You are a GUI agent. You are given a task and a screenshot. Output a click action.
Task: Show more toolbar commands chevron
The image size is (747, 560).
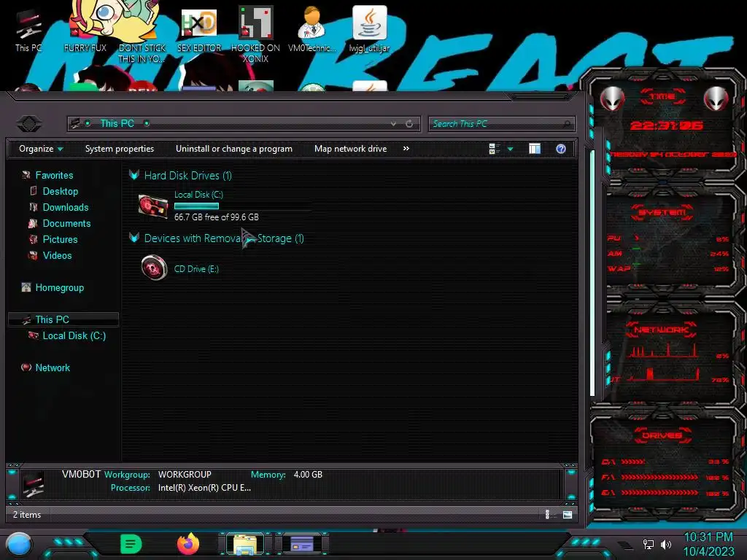point(406,149)
